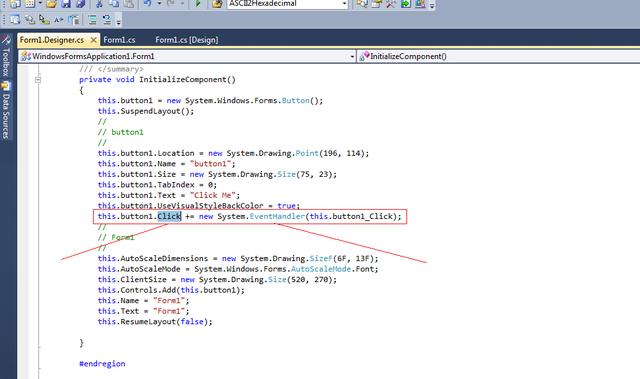Switch to the Form1.cs [Design] tab
This screenshot has width=640, height=379.
(x=187, y=40)
